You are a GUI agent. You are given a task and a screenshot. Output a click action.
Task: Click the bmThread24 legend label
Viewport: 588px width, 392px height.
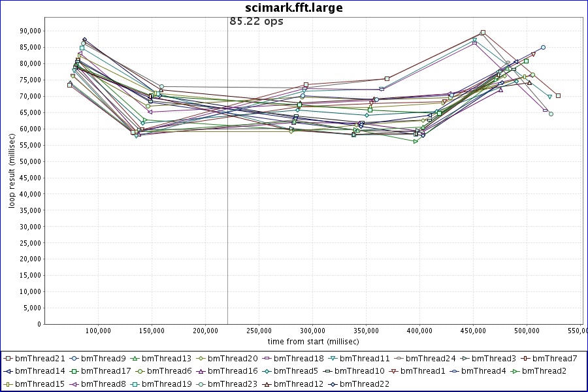[x=431, y=358]
